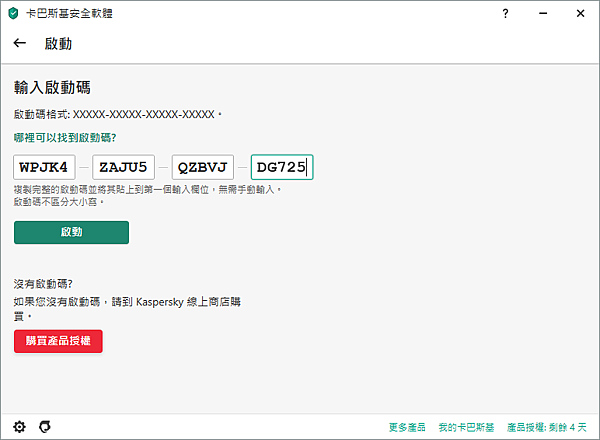Open settings with the gear icon
The image size is (600, 440).
pos(19,427)
